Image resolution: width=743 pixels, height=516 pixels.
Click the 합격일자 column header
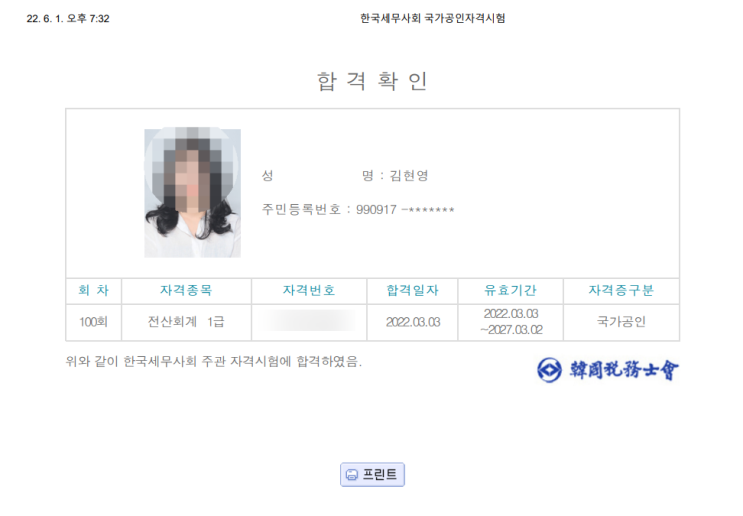click(412, 290)
